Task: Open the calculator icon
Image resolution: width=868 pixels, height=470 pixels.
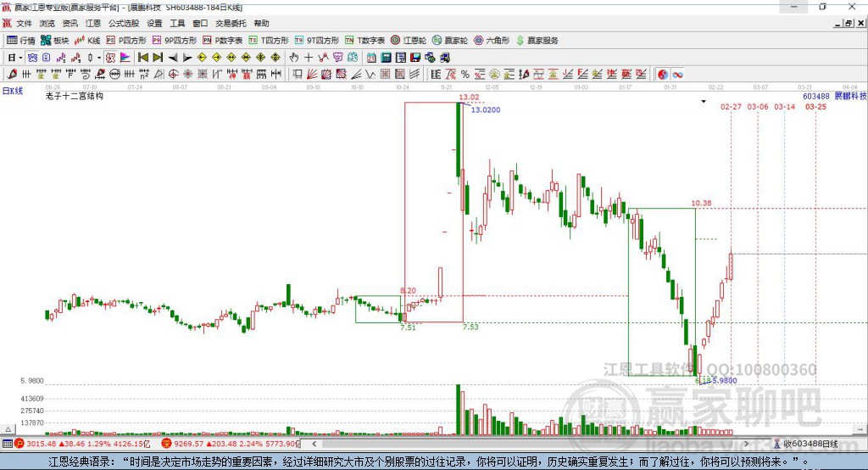Action: coord(386,58)
